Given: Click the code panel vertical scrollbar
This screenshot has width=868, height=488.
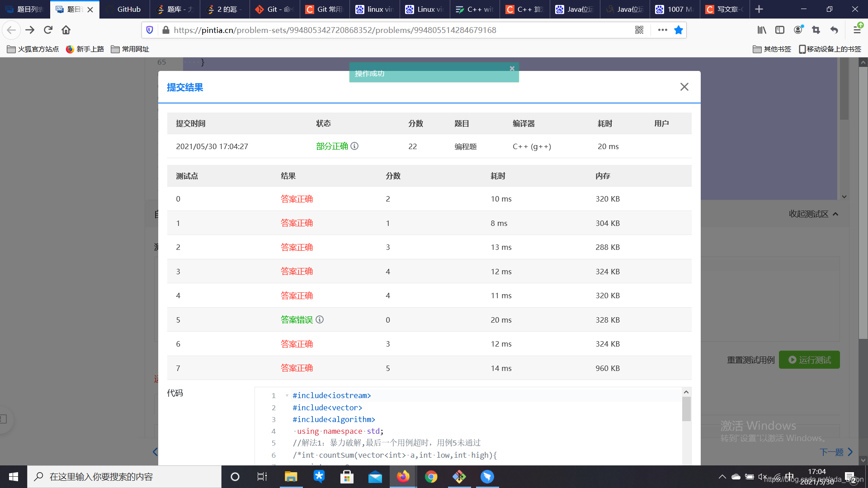Looking at the screenshot, I should [x=686, y=409].
